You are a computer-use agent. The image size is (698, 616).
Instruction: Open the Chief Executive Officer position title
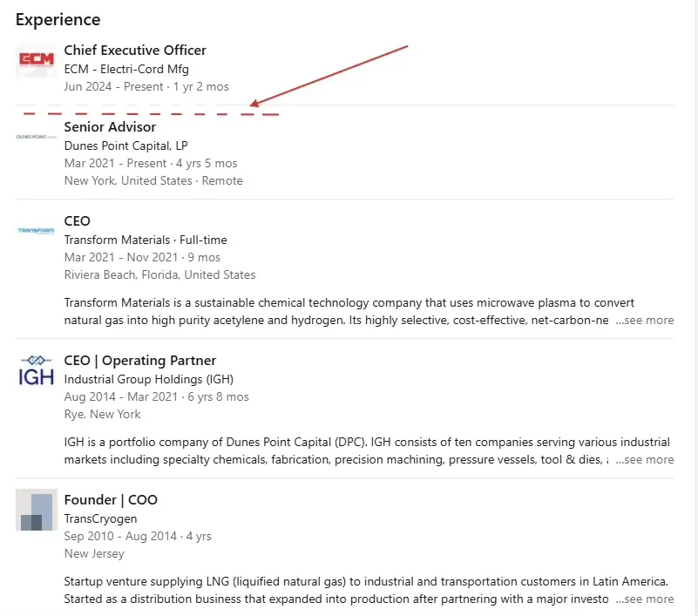click(x=135, y=51)
